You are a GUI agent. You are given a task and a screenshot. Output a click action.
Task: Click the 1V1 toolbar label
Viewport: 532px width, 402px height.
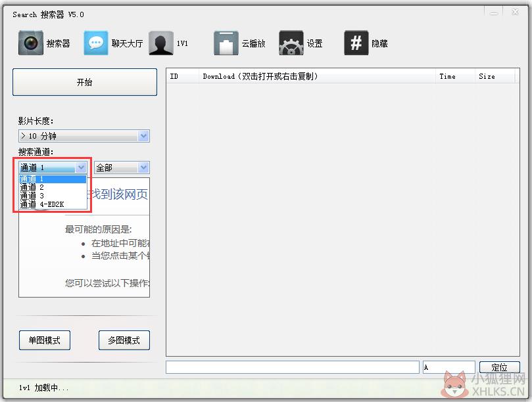pos(182,43)
